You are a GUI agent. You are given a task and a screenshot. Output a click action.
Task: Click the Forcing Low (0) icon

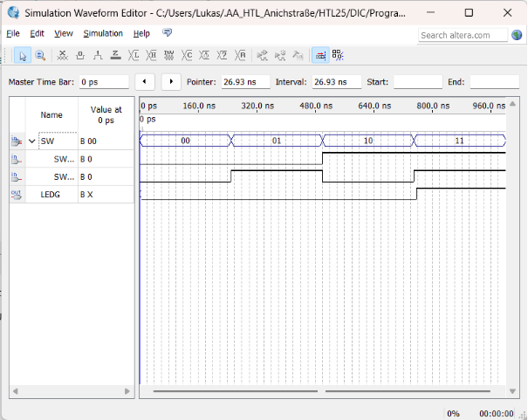pos(80,55)
